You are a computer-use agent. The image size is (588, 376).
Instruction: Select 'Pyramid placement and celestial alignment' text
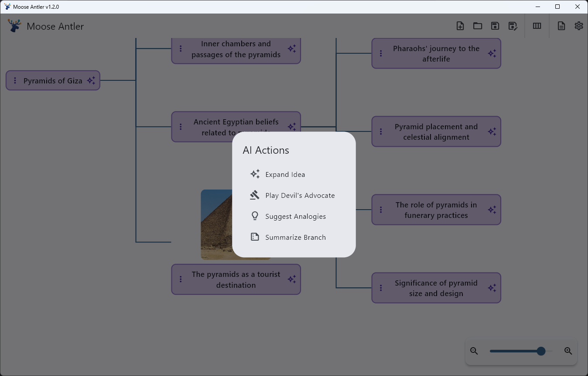click(x=436, y=132)
